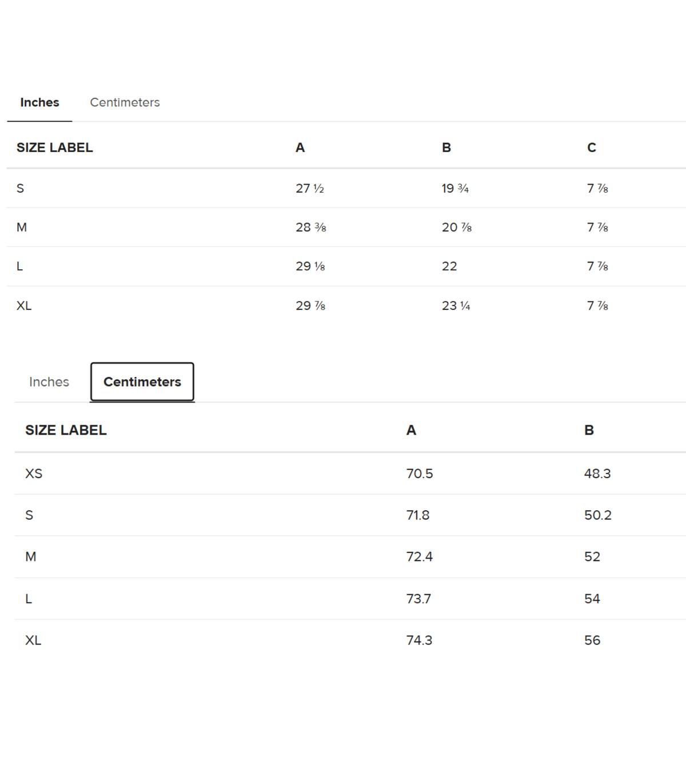Screen dimensions: 686x784
Task: Click the C column header in inches table
Action: (592, 148)
